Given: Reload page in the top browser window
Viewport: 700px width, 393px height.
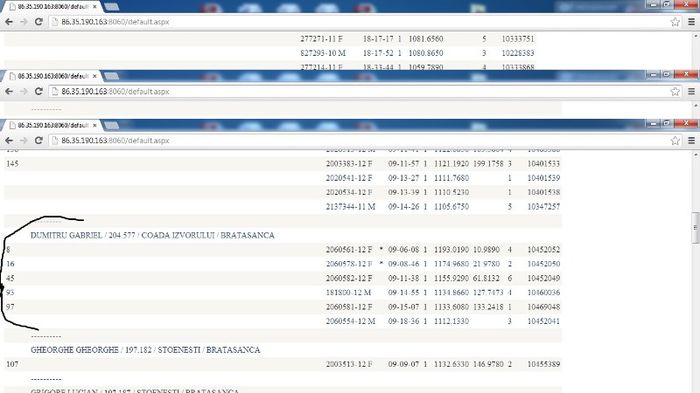Looking at the screenshot, I should coord(39,22).
